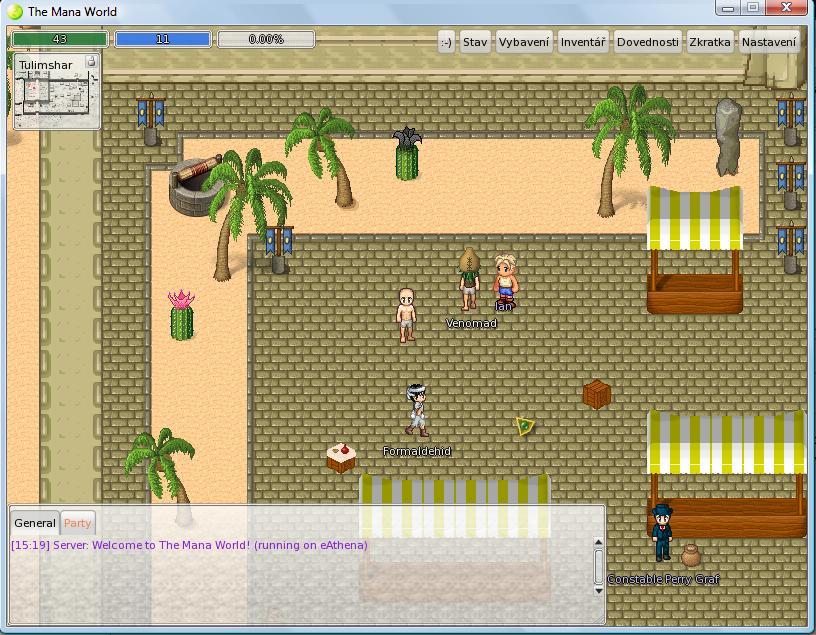Open the smiley emote shortcut button
The height and width of the screenshot is (635, 816).
446,42
